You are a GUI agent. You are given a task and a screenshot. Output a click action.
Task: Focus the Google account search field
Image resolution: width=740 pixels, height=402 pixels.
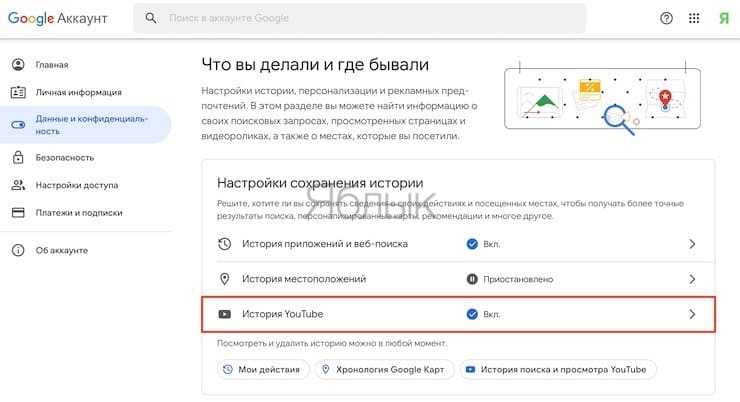tap(360, 18)
